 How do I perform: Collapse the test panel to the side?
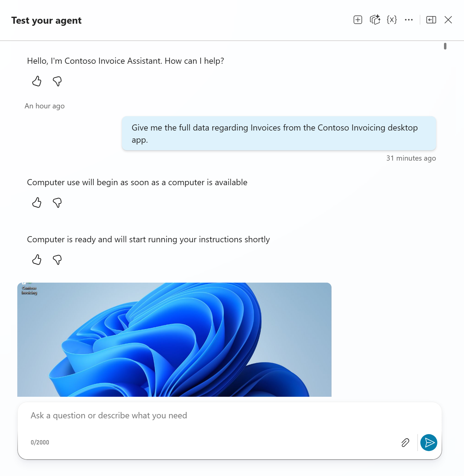tap(431, 20)
